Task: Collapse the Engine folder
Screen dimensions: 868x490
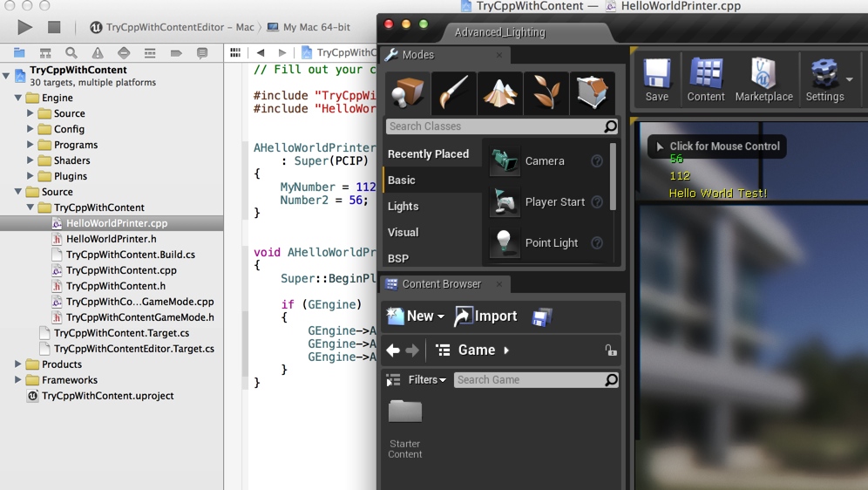Action: point(18,98)
